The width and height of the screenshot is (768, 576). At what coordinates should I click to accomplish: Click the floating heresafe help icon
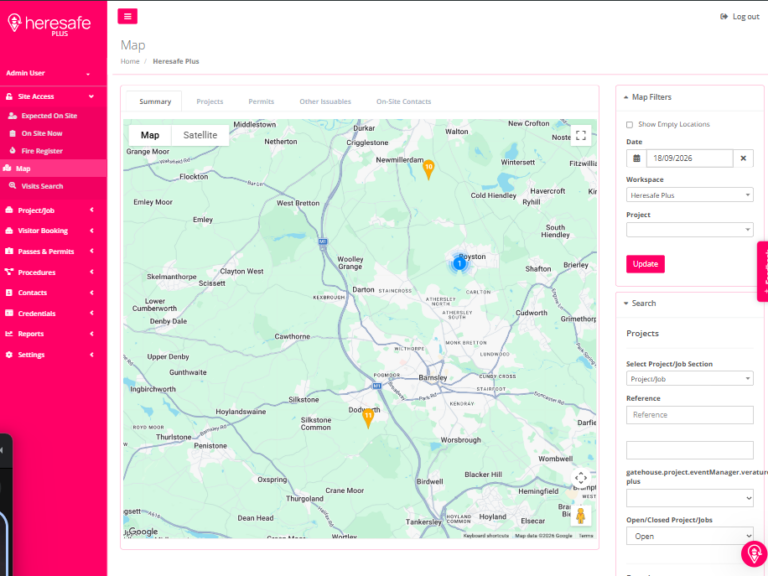click(754, 554)
